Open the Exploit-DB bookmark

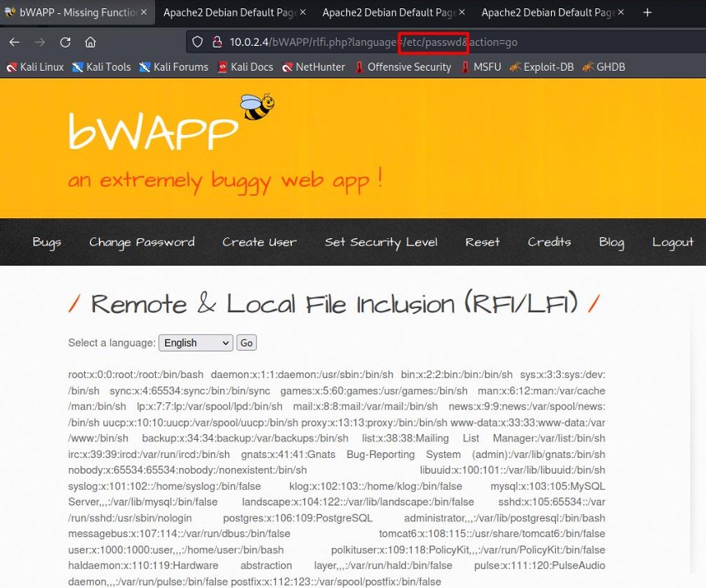(x=542, y=67)
